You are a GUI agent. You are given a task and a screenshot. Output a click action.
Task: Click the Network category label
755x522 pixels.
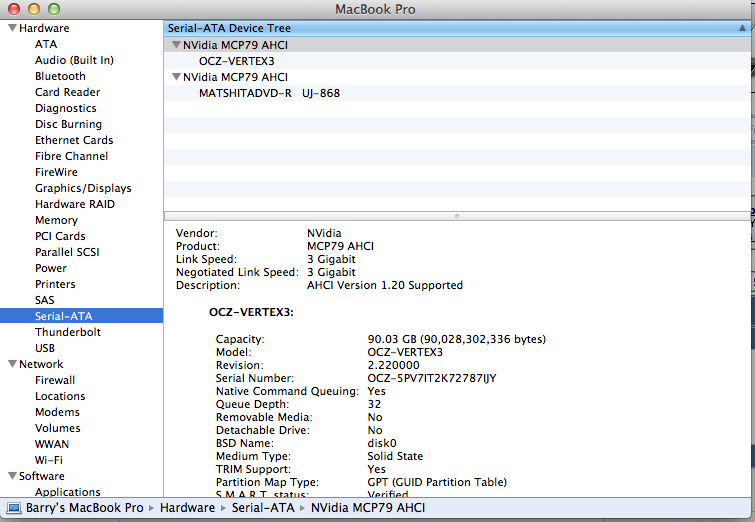(x=41, y=364)
